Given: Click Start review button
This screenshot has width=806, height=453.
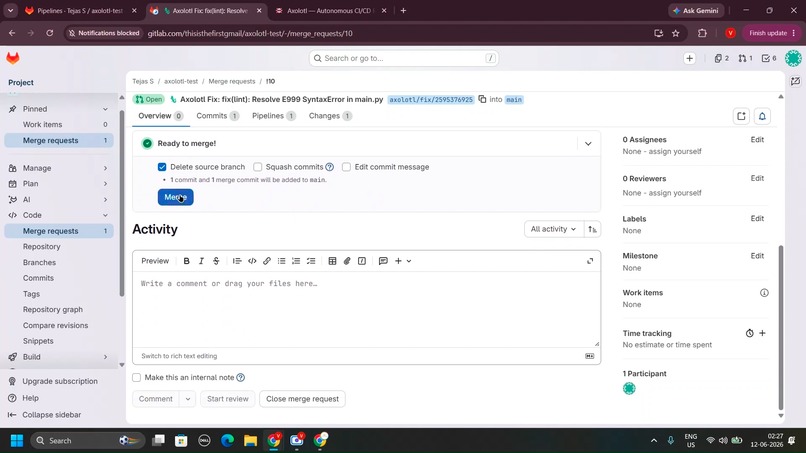Looking at the screenshot, I should 228,399.
